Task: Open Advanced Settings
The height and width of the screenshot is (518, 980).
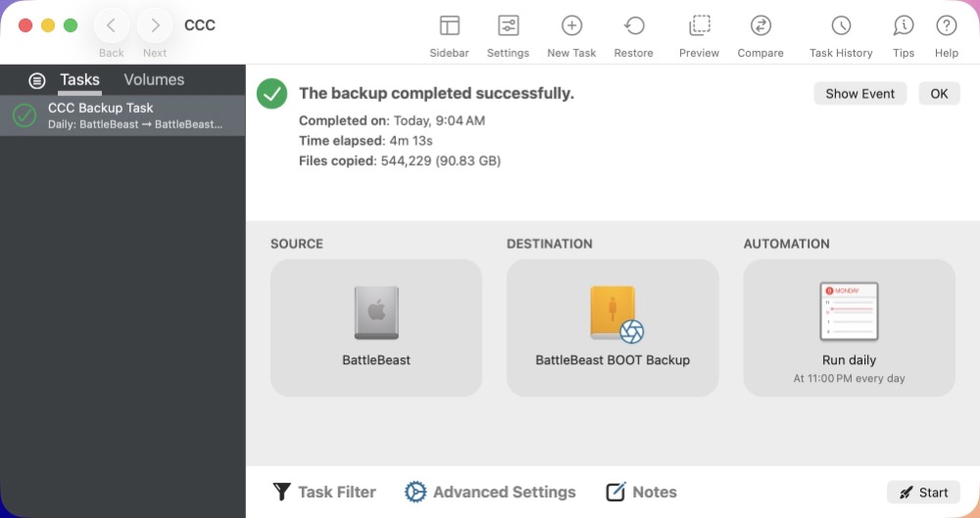Action: point(490,493)
